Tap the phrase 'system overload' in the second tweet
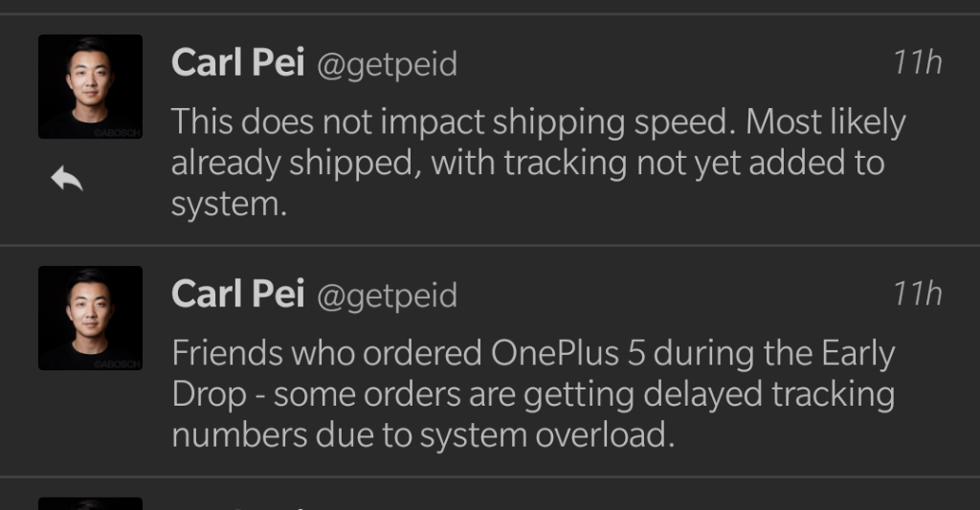The height and width of the screenshot is (510, 980). pos(551,435)
